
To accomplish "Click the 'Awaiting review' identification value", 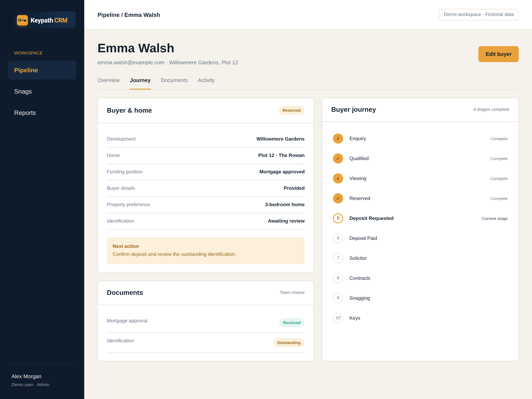I will tap(286, 221).
